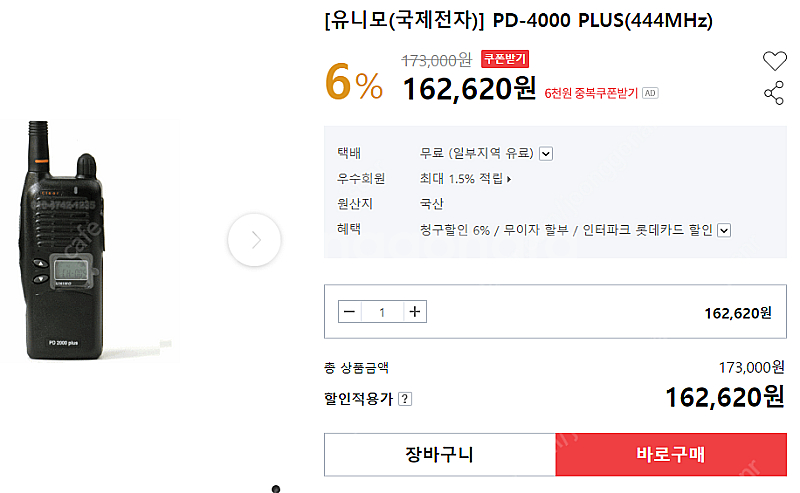Click the 장바구니 cart button
Image resolution: width=800 pixels, height=493 pixels.
439,455
